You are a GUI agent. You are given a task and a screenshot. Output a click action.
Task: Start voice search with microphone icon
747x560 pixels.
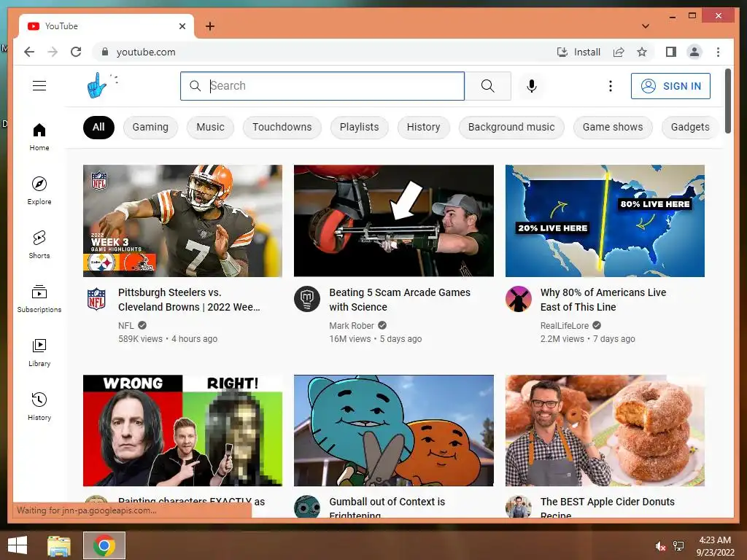tap(532, 86)
